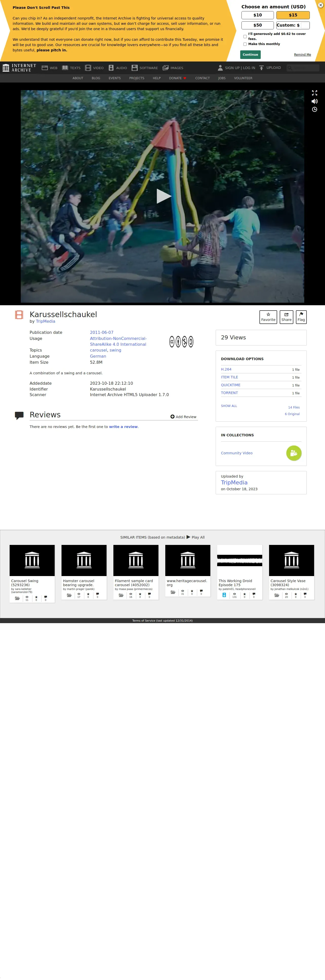The image size is (325, 980).
Task: Open the Carousel Swing (5293236) thumbnail
Action: click(x=32, y=560)
